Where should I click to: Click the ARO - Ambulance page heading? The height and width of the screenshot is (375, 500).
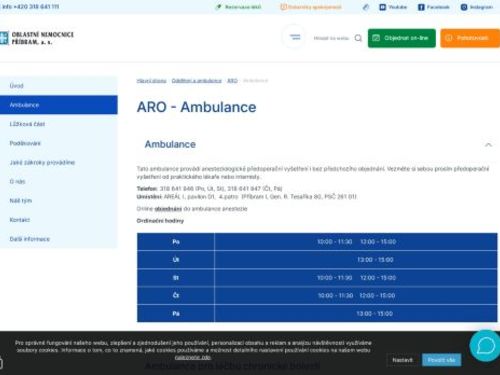pyautogui.click(x=197, y=107)
